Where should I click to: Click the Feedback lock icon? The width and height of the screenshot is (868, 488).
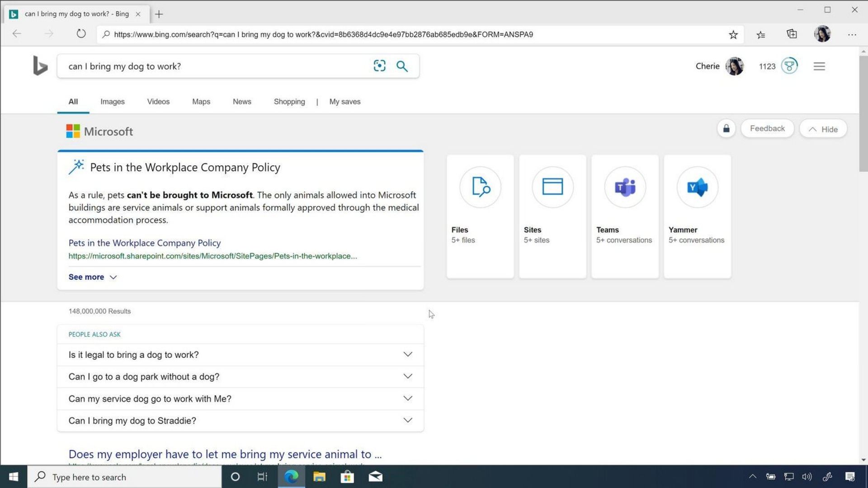click(726, 128)
